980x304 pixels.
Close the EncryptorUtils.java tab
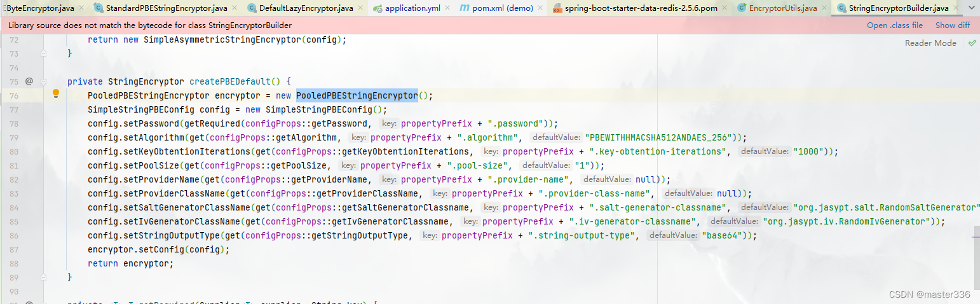[x=825, y=8]
